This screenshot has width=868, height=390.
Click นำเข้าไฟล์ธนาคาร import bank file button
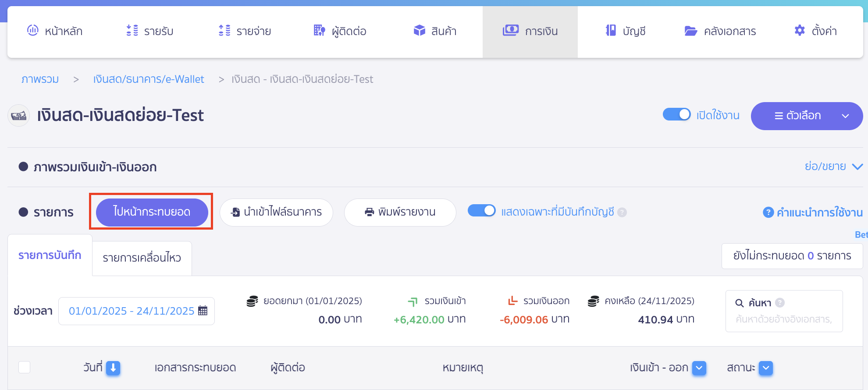[276, 213]
